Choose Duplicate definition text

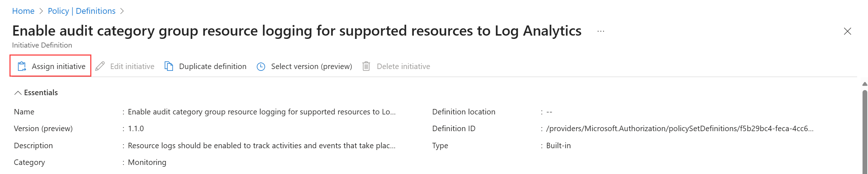pos(213,66)
